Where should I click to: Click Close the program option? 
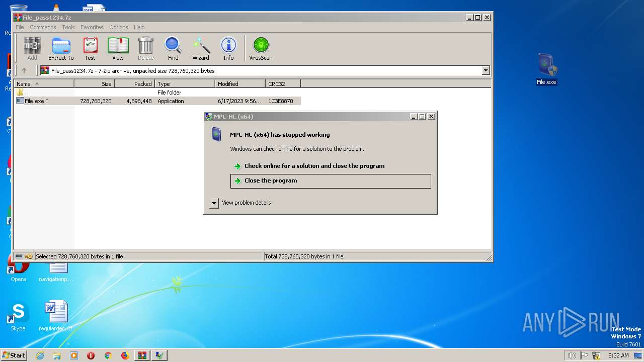pyautogui.click(x=331, y=181)
